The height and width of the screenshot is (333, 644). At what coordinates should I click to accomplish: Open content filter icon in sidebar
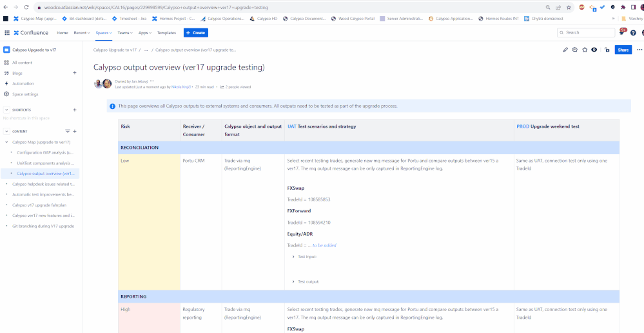(68, 131)
